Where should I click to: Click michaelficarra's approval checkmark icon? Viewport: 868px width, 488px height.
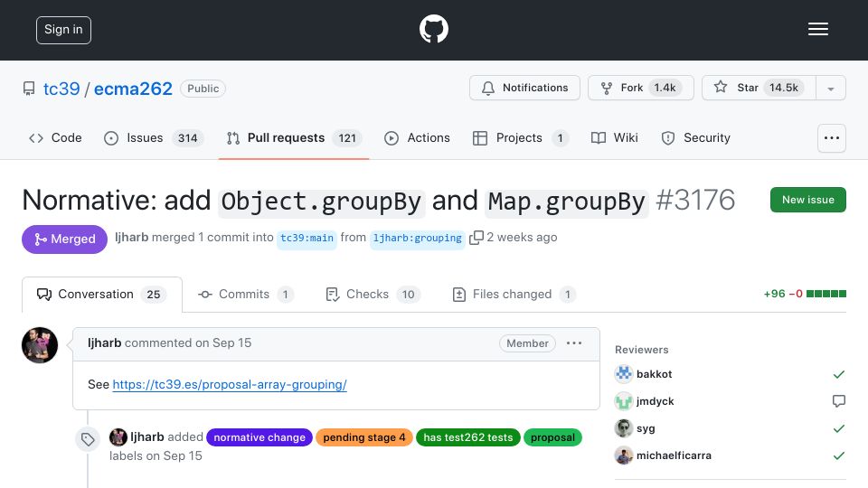pos(839,455)
